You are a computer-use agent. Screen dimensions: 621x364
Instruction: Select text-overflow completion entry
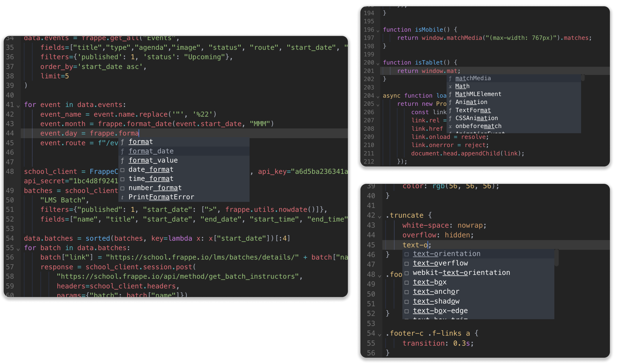point(440,263)
